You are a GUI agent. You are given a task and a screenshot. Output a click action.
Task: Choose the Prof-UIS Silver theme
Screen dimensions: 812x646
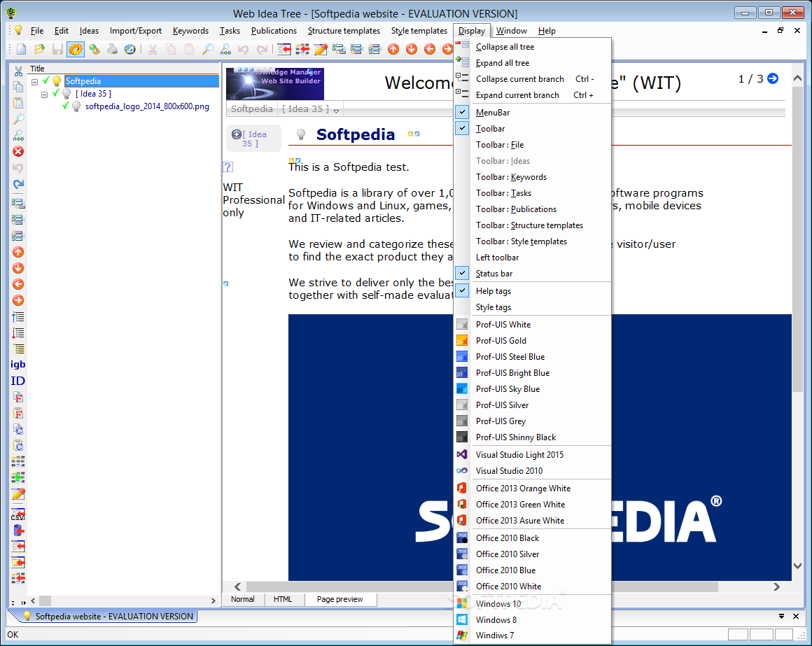point(533,405)
